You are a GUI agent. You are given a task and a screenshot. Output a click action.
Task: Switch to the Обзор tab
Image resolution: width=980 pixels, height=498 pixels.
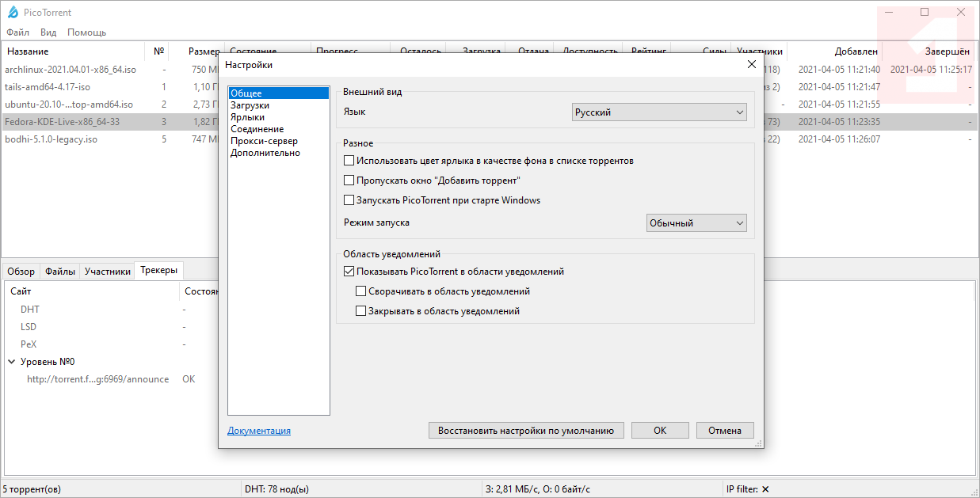click(x=21, y=271)
